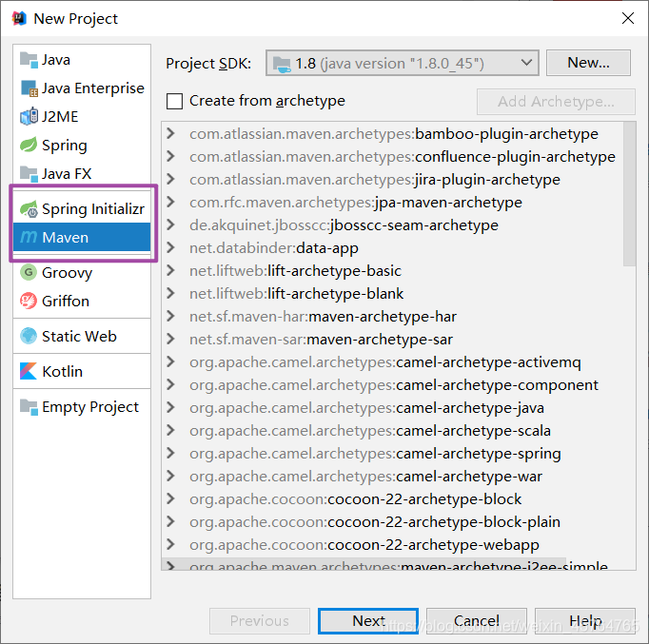Viewport: 649px width, 644px height.
Task: Pick the Spring leaf icon
Action: coord(29,145)
